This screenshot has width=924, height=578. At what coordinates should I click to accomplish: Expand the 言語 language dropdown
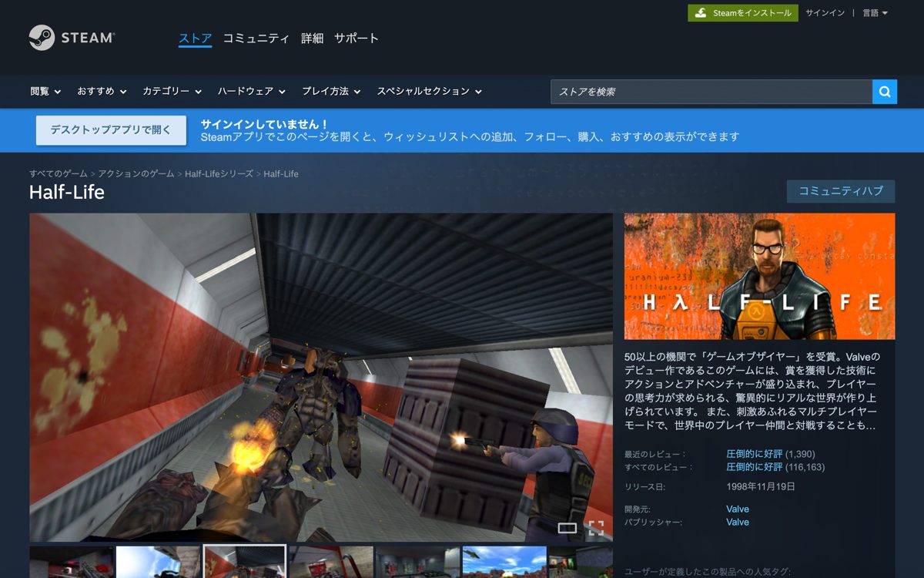[875, 13]
